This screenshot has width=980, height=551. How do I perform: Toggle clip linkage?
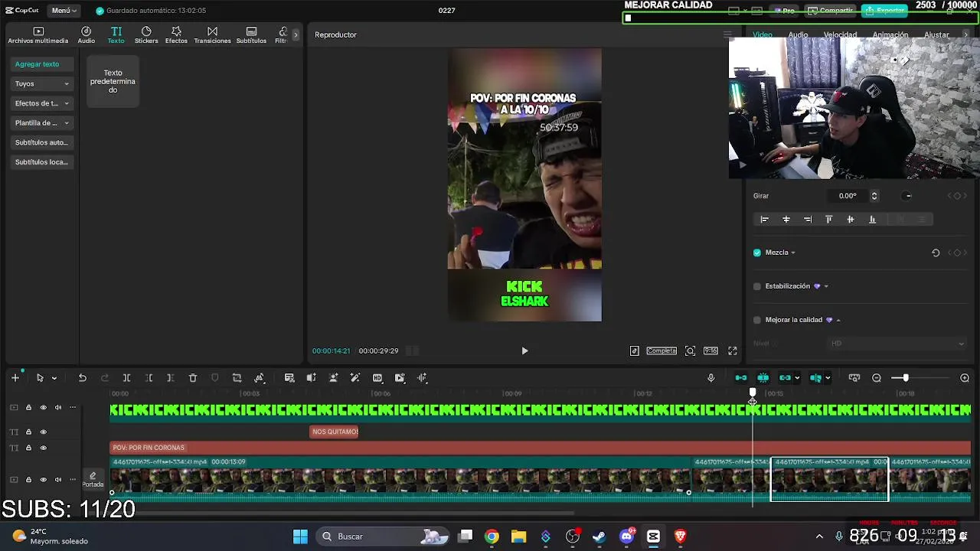point(785,378)
